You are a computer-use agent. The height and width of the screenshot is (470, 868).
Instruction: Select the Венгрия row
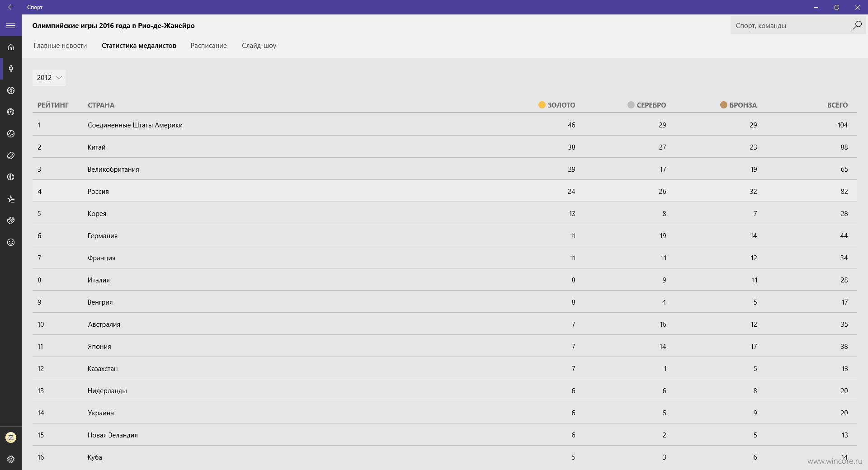pos(445,302)
